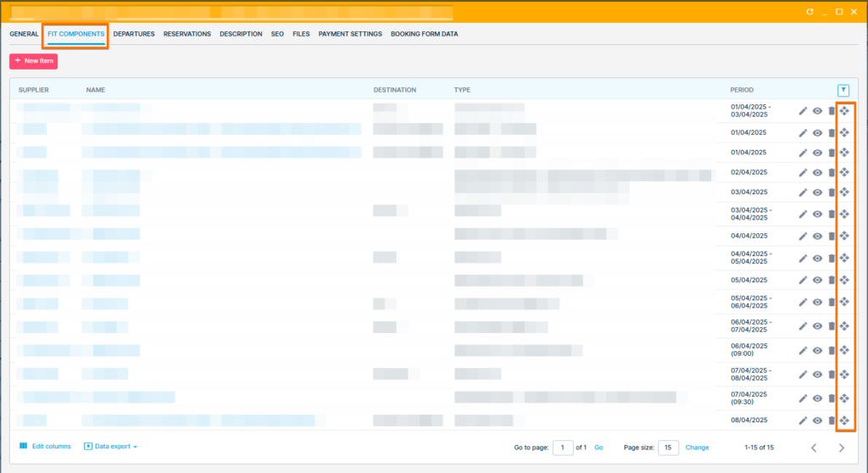This screenshot has height=473, width=868.
Task: Click the refresh icon in the title bar
Action: pos(810,12)
